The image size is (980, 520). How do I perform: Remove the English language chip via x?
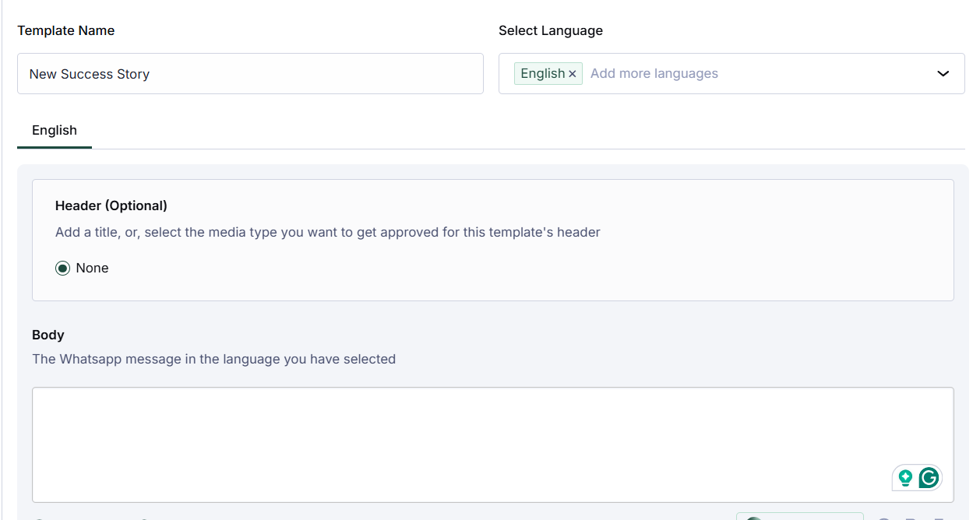click(573, 74)
